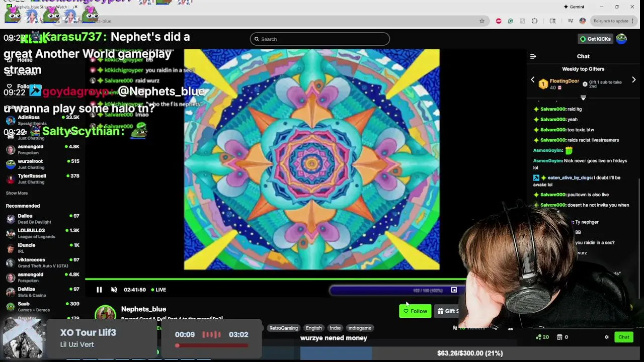Focus the Kick search field

point(320,39)
